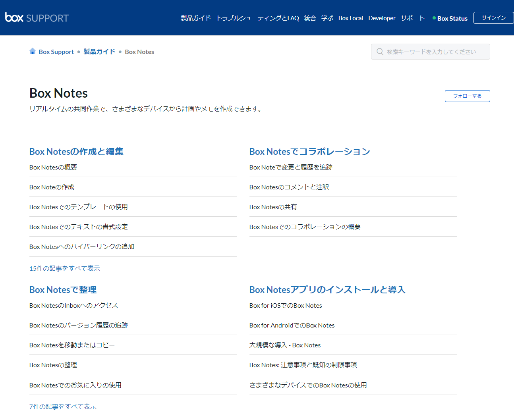Image resolution: width=514 pixels, height=420 pixels.
Task: Open Box Notesを移動またはコピー article
Action: coord(72,345)
